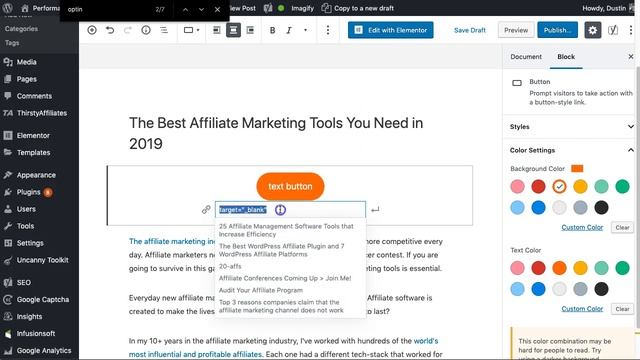Select orange text color swatch
The image size is (640, 360).
pyautogui.click(x=559, y=268)
